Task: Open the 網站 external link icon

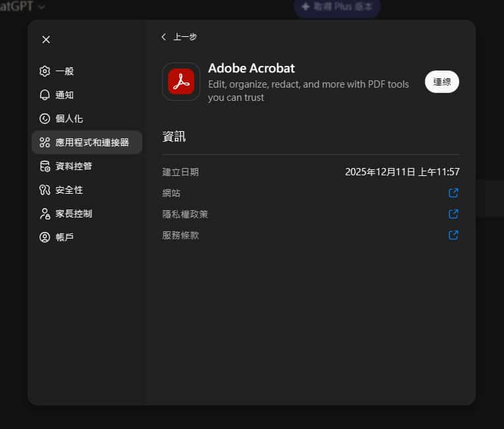Action: coord(453,193)
